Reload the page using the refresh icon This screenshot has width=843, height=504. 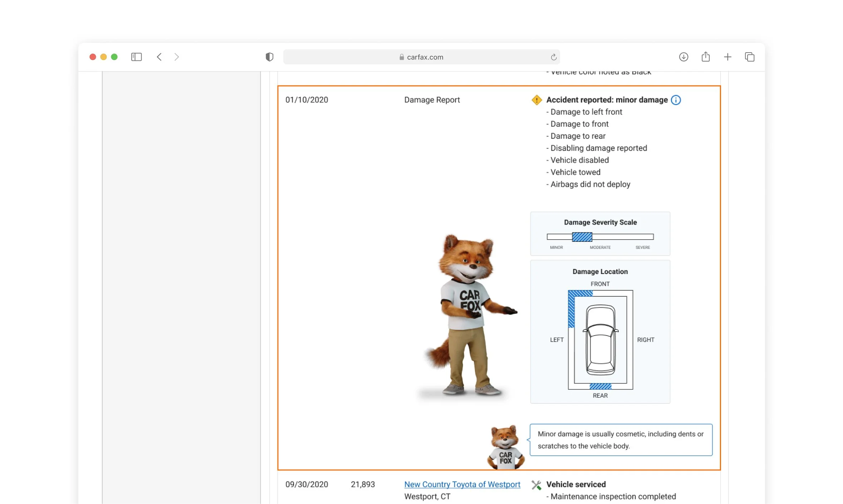click(x=553, y=57)
